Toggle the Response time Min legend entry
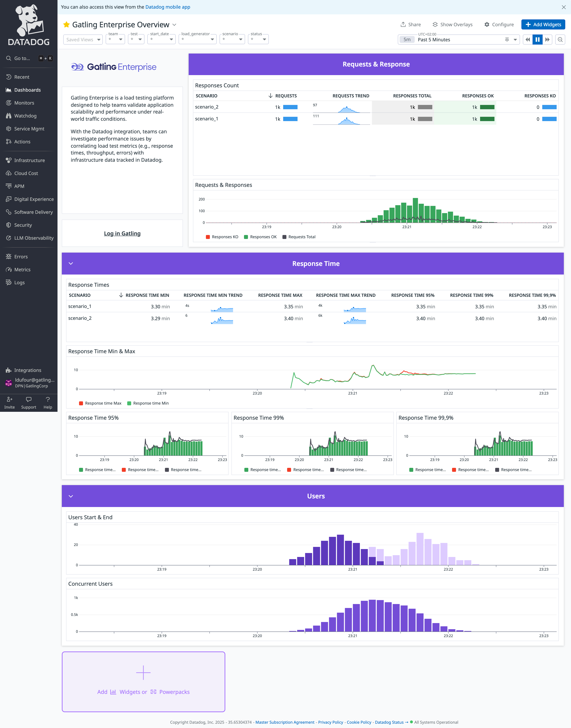Viewport: 571px width, 728px height. pyautogui.click(x=148, y=403)
